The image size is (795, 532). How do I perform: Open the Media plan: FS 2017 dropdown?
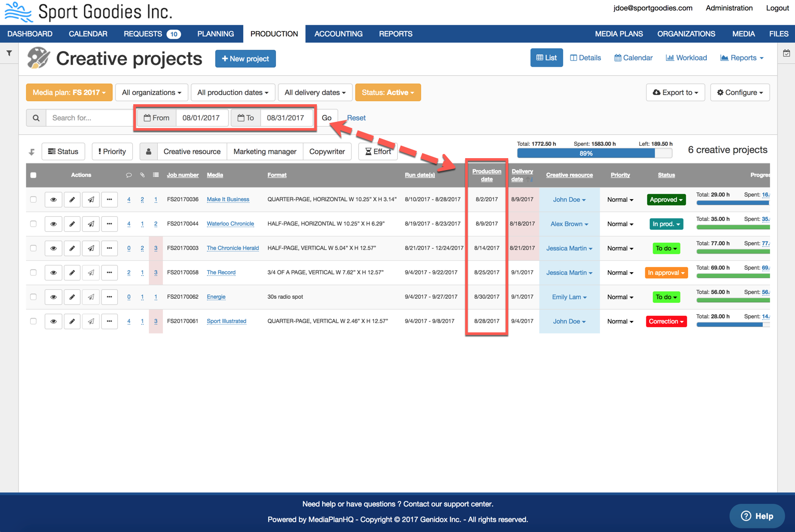(69, 92)
